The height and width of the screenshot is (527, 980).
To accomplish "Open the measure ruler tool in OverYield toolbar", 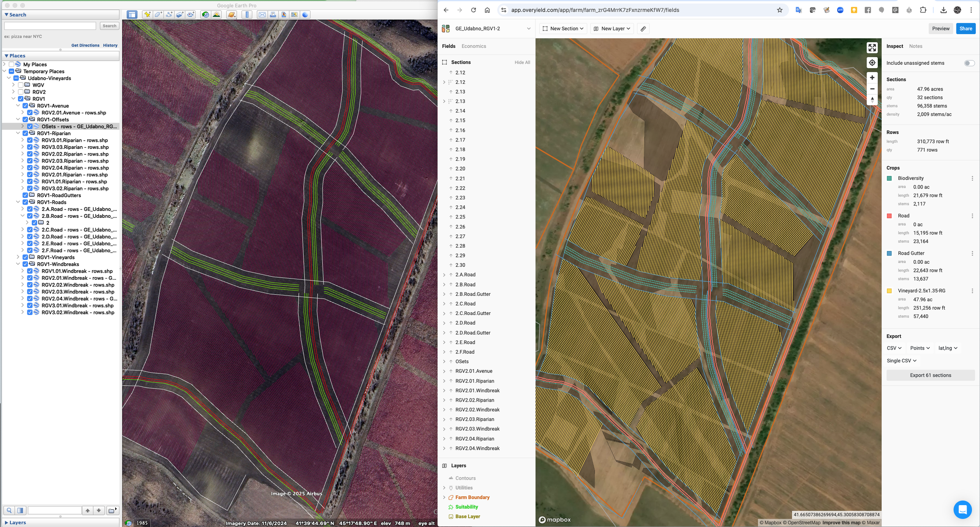I will coord(643,29).
